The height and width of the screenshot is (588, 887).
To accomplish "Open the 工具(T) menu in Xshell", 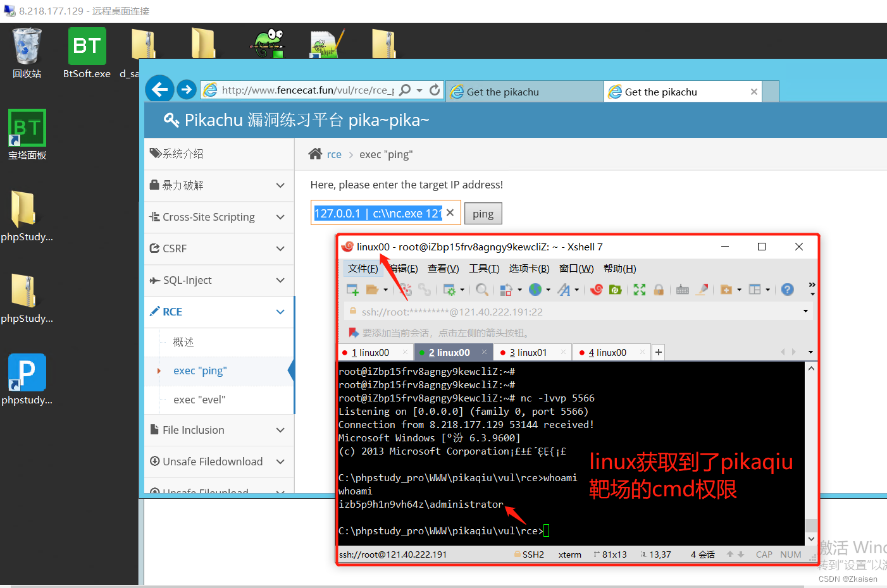I will (484, 269).
